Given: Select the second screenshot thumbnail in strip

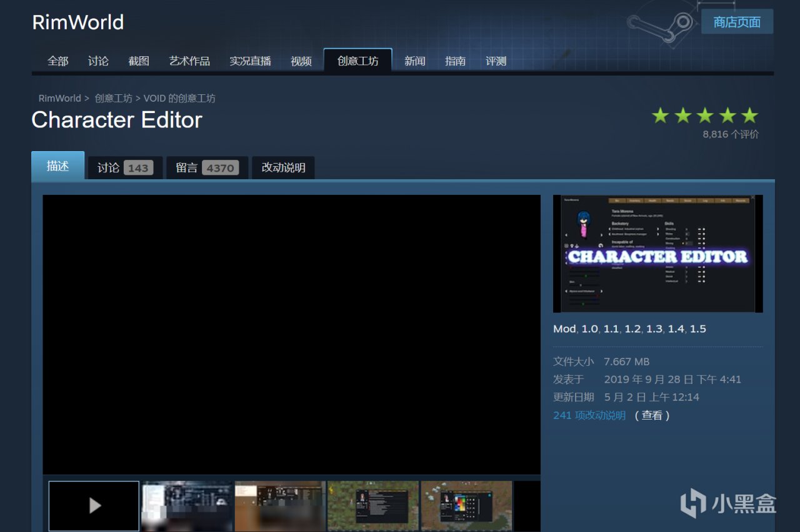Looking at the screenshot, I should [x=187, y=506].
